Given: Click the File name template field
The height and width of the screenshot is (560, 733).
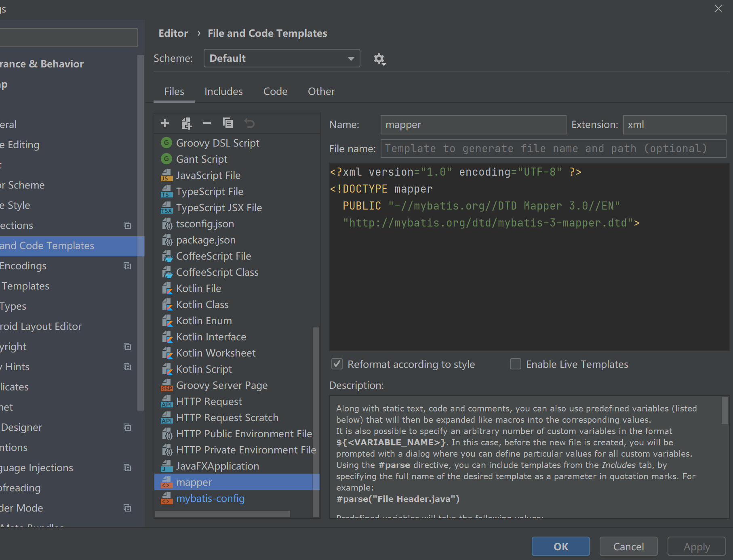Looking at the screenshot, I should click(553, 149).
